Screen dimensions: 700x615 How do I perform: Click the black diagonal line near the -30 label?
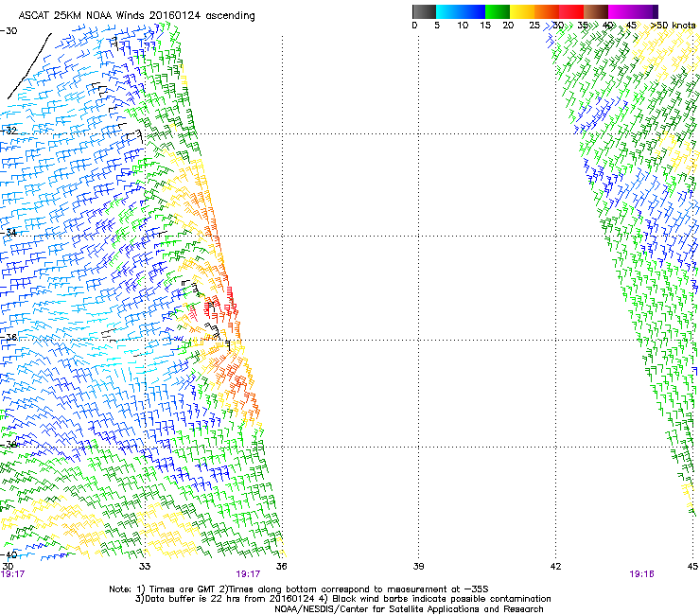(x=29, y=65)
